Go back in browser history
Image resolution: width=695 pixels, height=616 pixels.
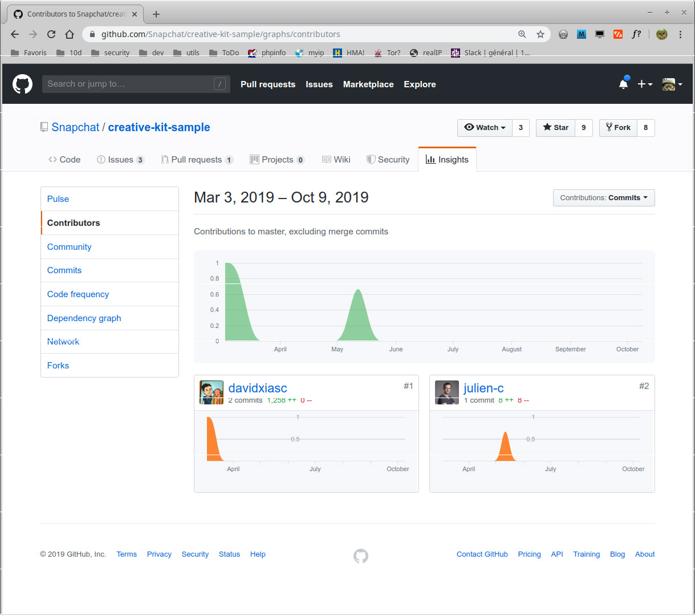tap(15, 34)
